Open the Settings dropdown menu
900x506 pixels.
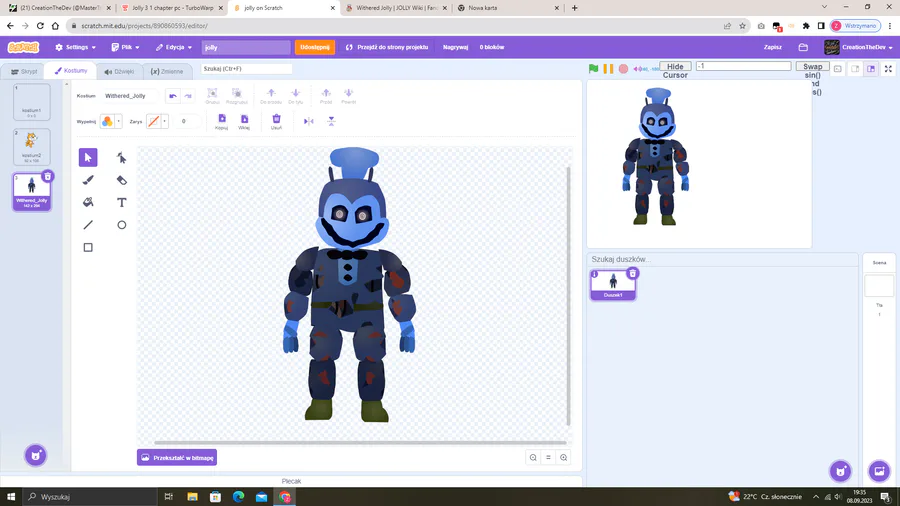(x=75, y=47)
